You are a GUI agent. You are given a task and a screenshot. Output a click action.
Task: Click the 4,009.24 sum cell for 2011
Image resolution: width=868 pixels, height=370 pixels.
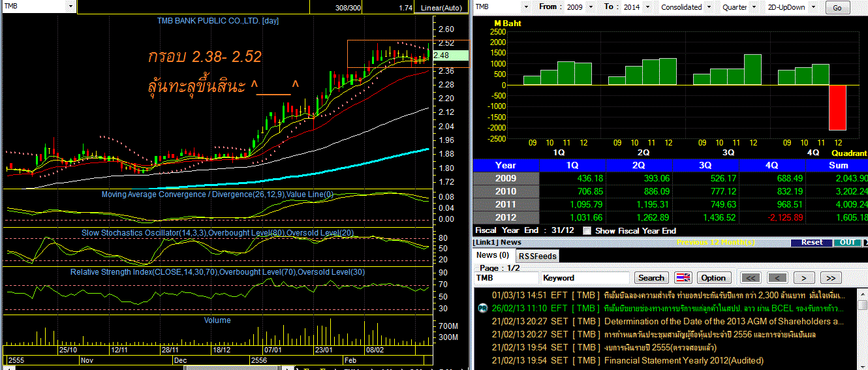[x=837, y=204]
